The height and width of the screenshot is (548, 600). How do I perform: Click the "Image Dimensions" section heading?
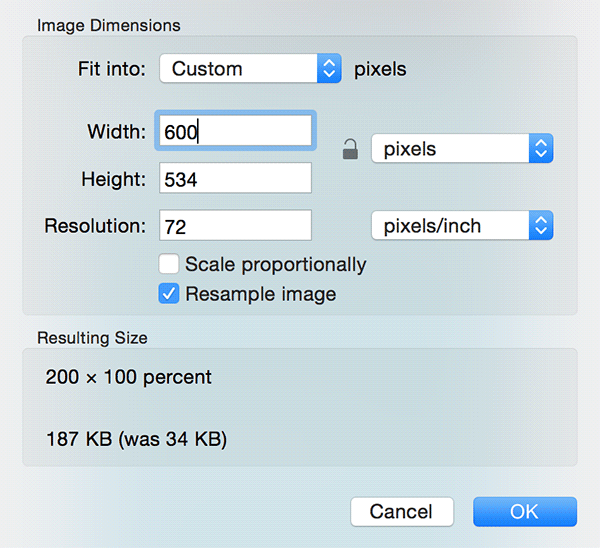point(109,25)
